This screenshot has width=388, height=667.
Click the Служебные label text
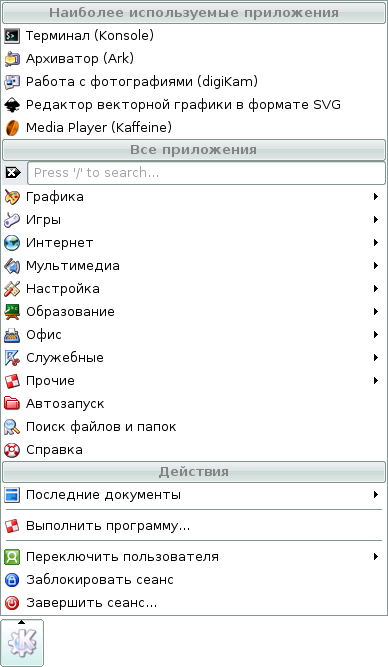click(x=65, y=358)
